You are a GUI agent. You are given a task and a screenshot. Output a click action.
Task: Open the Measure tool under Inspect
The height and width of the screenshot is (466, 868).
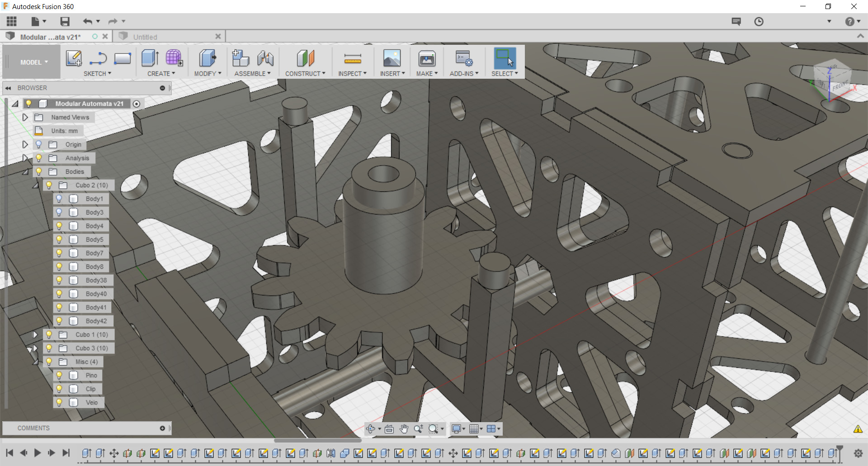coord(352,58)
